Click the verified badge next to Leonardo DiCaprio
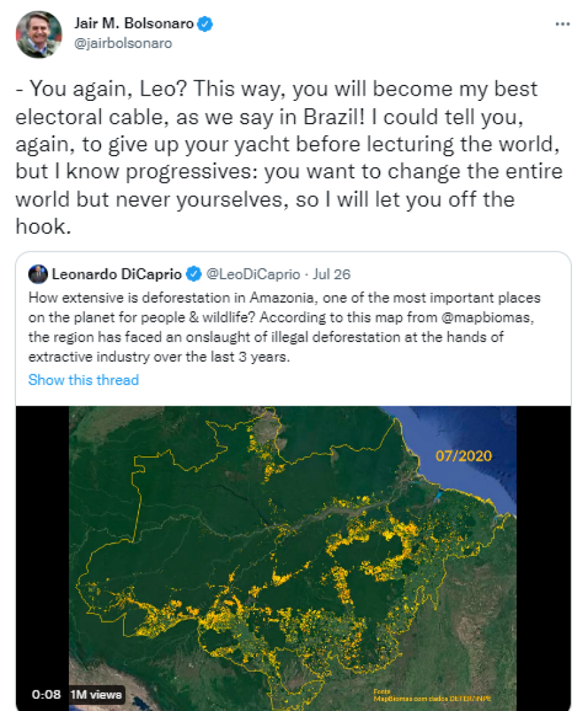This screenshot has height=711, width=588. tap(194, 274)
